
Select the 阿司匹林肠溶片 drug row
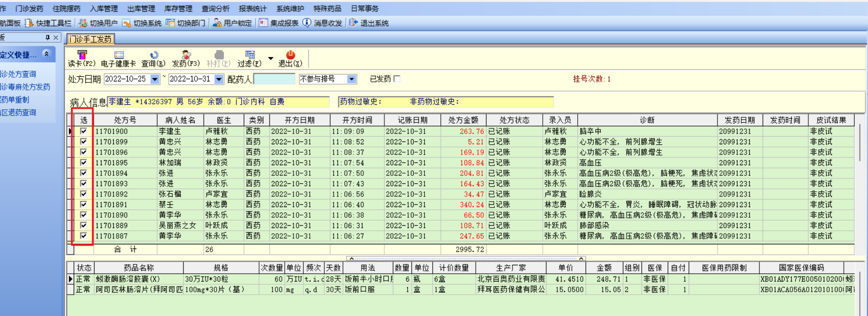461,289
